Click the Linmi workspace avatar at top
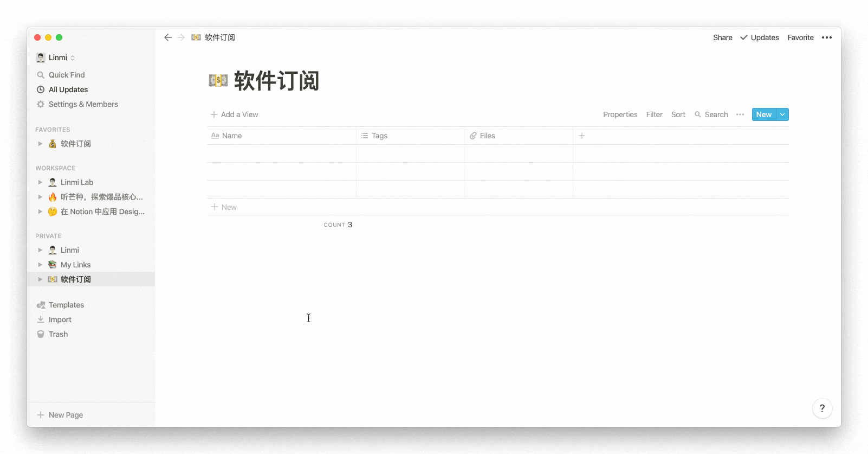Screen dimensions: 868x454 41,57
